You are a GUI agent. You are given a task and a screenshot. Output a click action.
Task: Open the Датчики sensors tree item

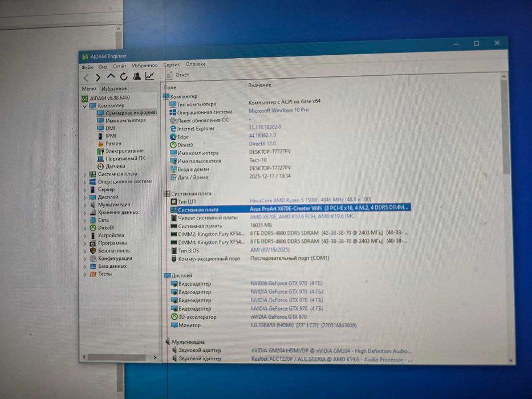(x=111, y=166)
